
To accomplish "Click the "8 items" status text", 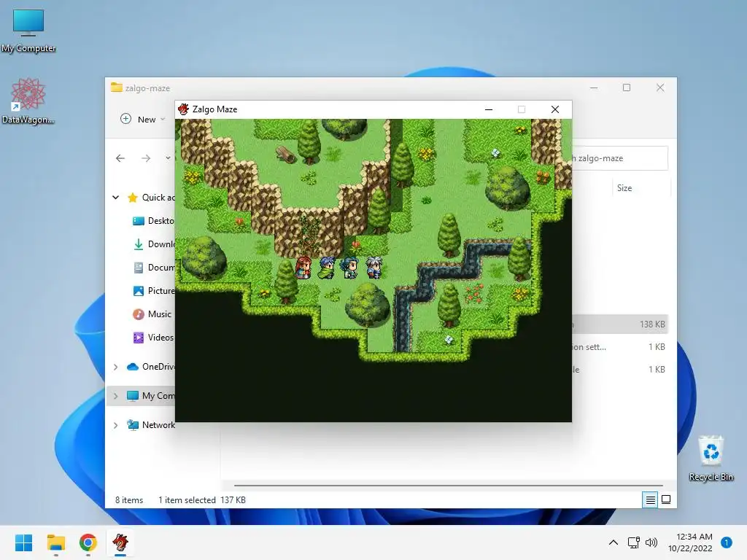I will (x=129, y=500).
